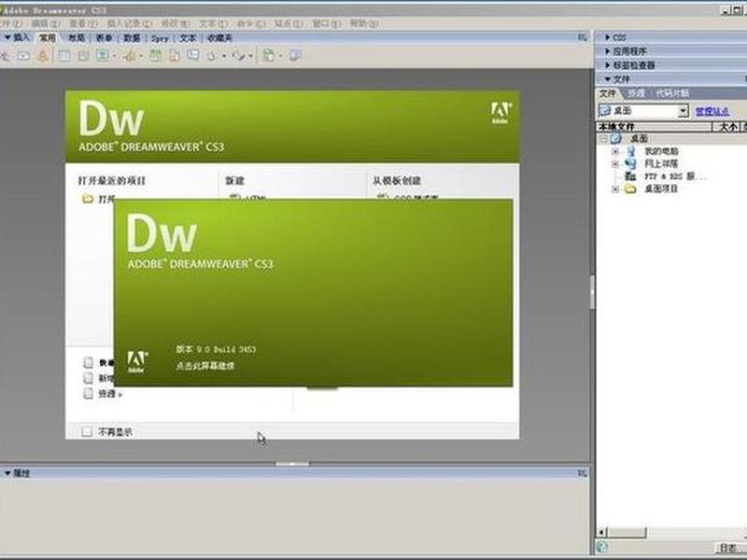Open the 窗口 menu
Screen dimensions: 747x560
click(x=327, y=23)
